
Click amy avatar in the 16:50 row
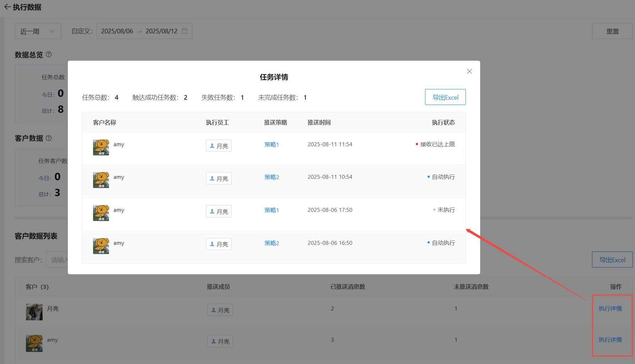pyautogui.click(x=101, y=246)
